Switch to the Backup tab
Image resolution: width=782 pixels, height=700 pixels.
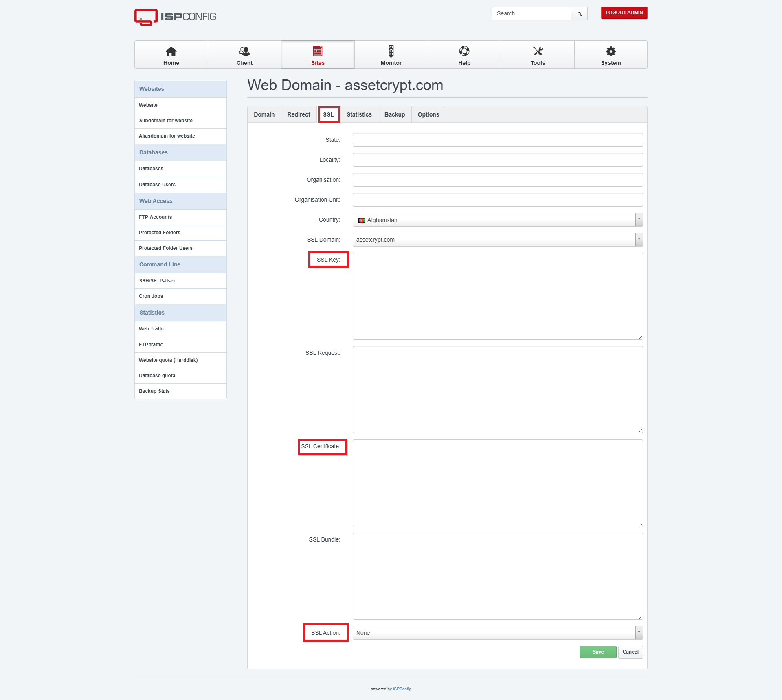pos(395,114)
